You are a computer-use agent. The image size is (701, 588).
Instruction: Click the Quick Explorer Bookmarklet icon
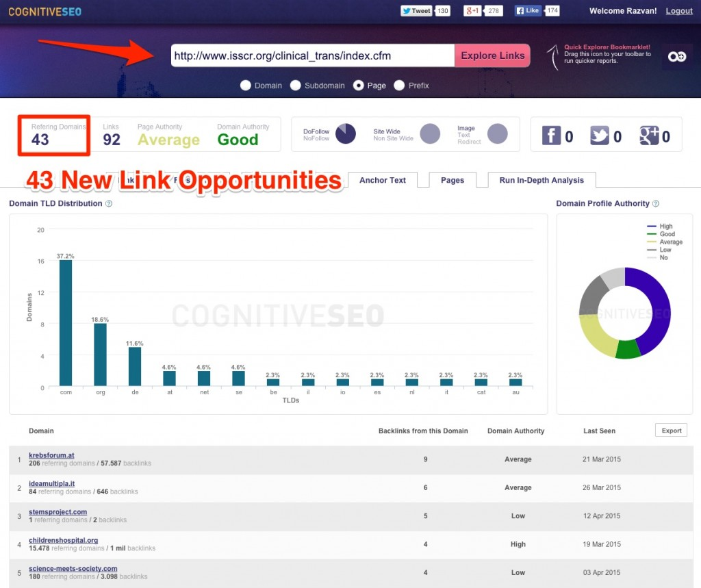(x=677, y=56)
